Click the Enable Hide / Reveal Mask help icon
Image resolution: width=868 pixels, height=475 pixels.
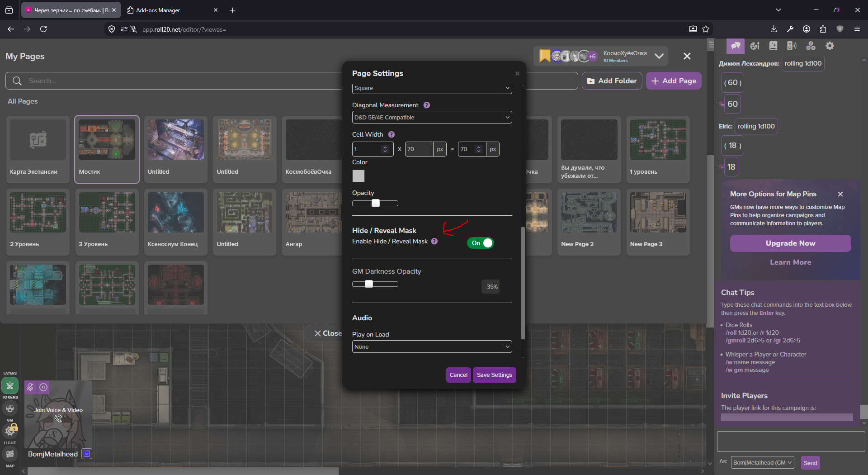[434, 241]
